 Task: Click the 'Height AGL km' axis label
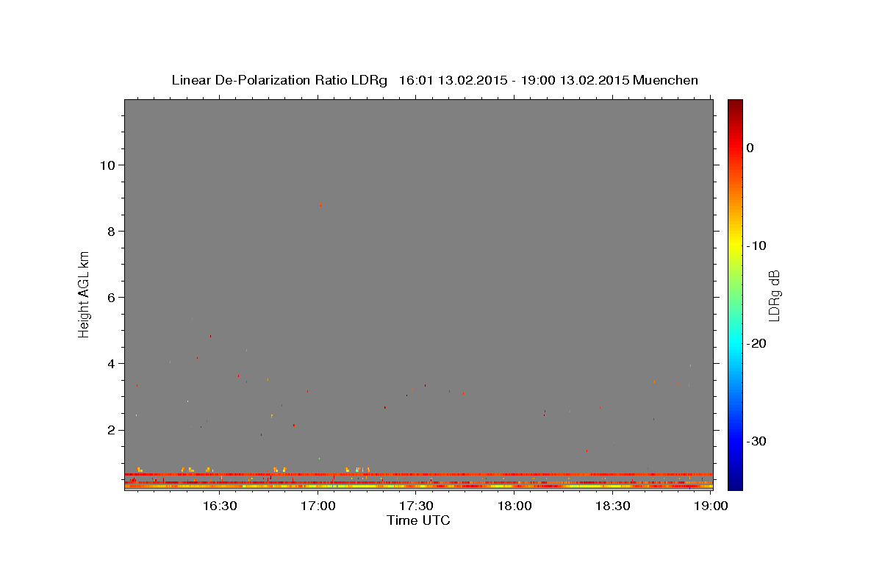84,293
